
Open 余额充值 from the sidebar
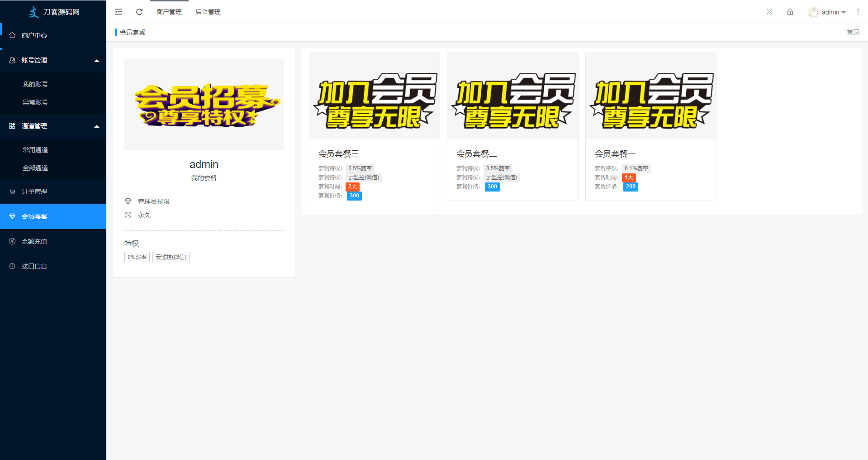pyautogui.click(x=34, y=241)
